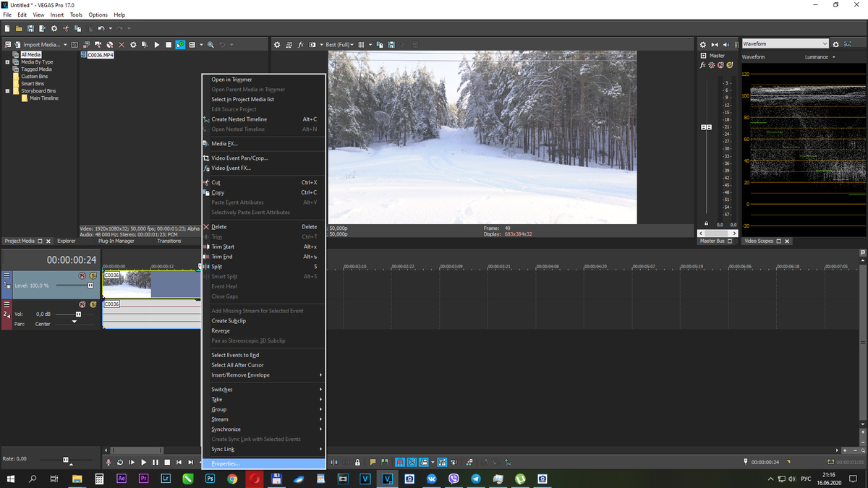The height and width of the screenshot is (488, 868).
Task: Switch to Explorer tab
Action: tap(67, 241)
